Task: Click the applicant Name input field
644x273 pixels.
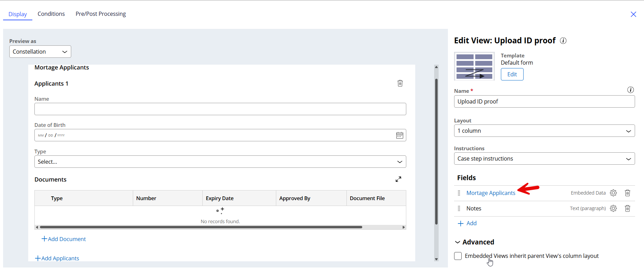Action: tap(220, 109)
